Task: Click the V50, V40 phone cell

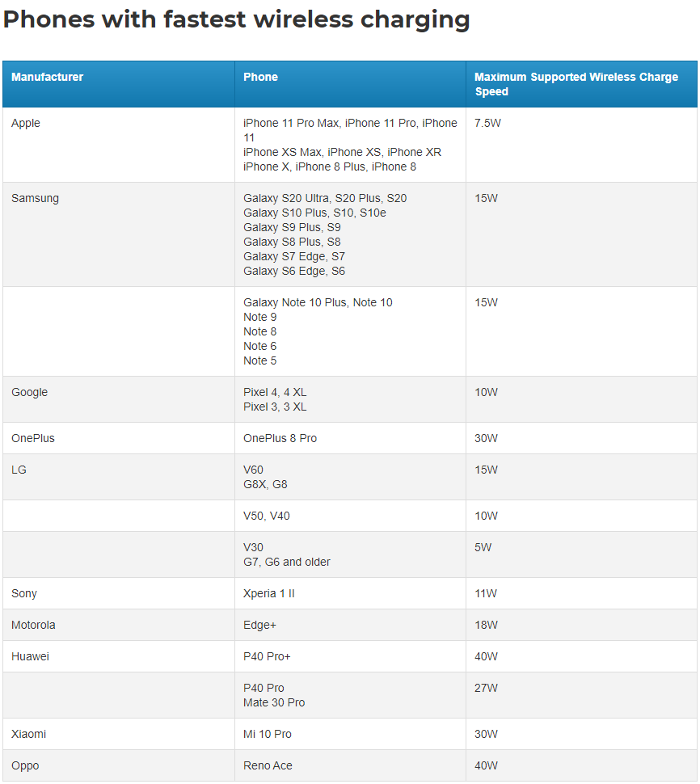Action: [266, 516]
